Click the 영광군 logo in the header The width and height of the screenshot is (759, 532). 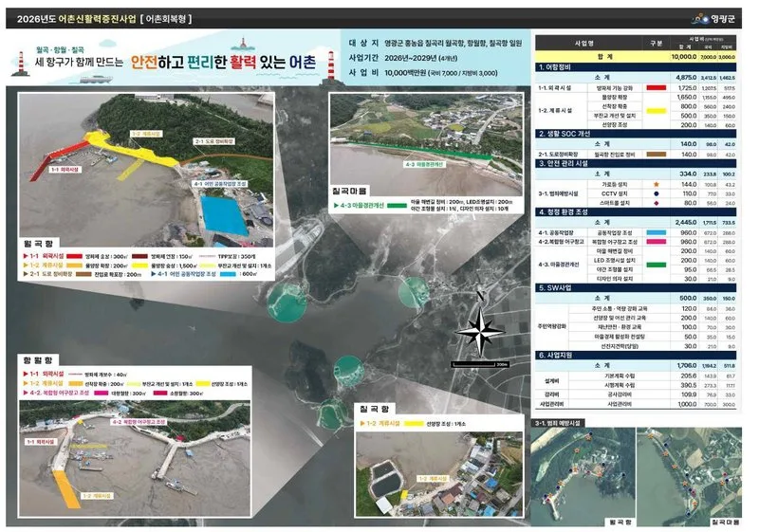(x=713, y=19)
